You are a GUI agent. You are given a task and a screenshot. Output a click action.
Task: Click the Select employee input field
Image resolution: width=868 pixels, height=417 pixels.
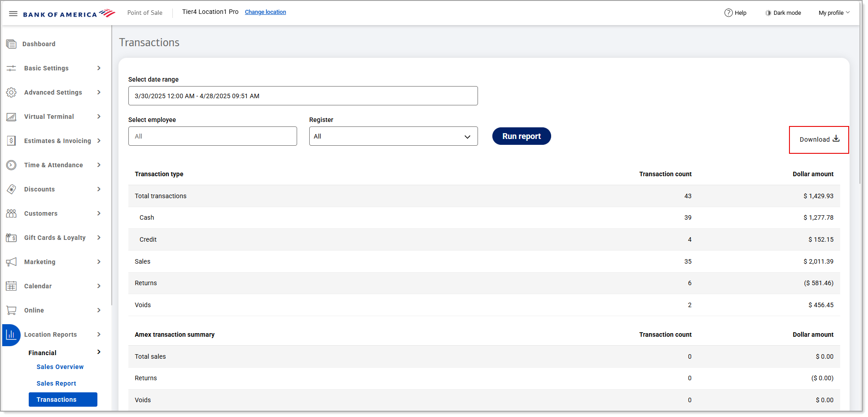click(x=213, y=136)
